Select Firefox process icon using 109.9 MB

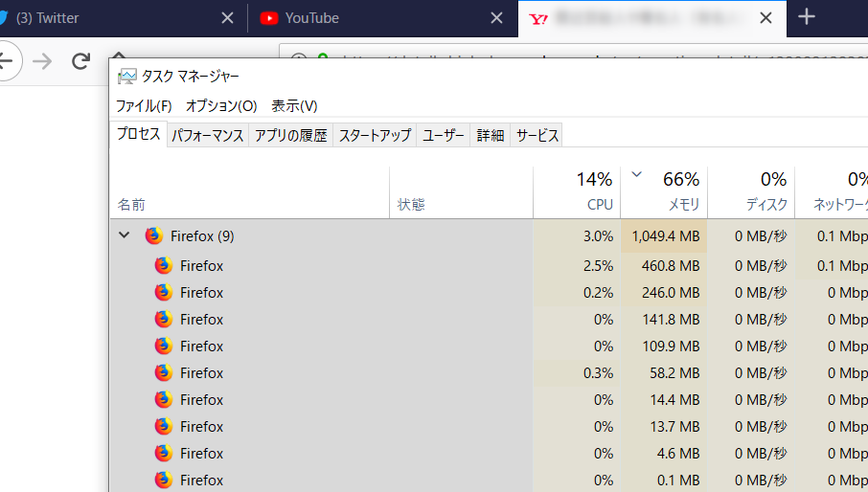point(163,347)
